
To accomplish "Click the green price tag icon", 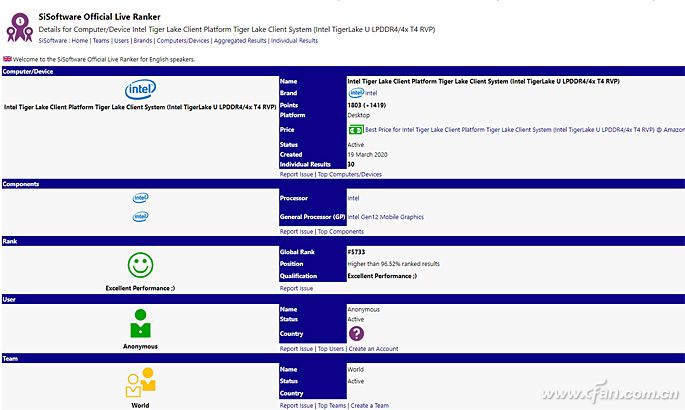I will 355,129.
